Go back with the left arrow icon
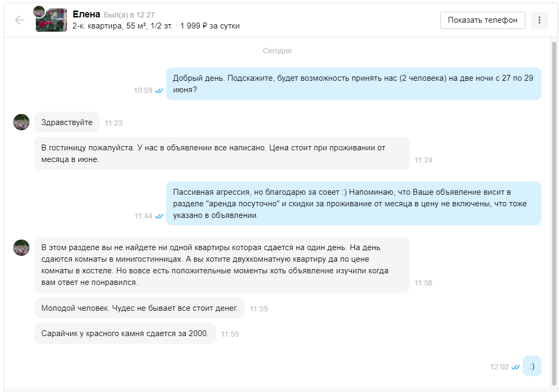Screen dimensions: 559x392 coord(20,20)
